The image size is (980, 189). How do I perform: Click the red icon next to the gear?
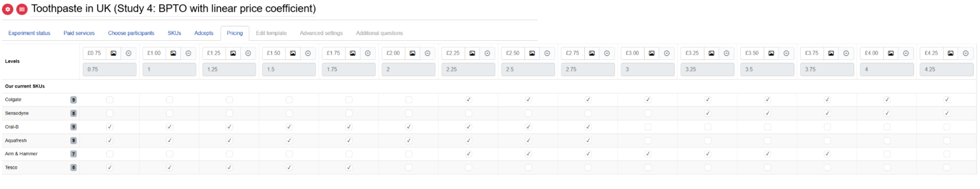(x=22, y=9)
